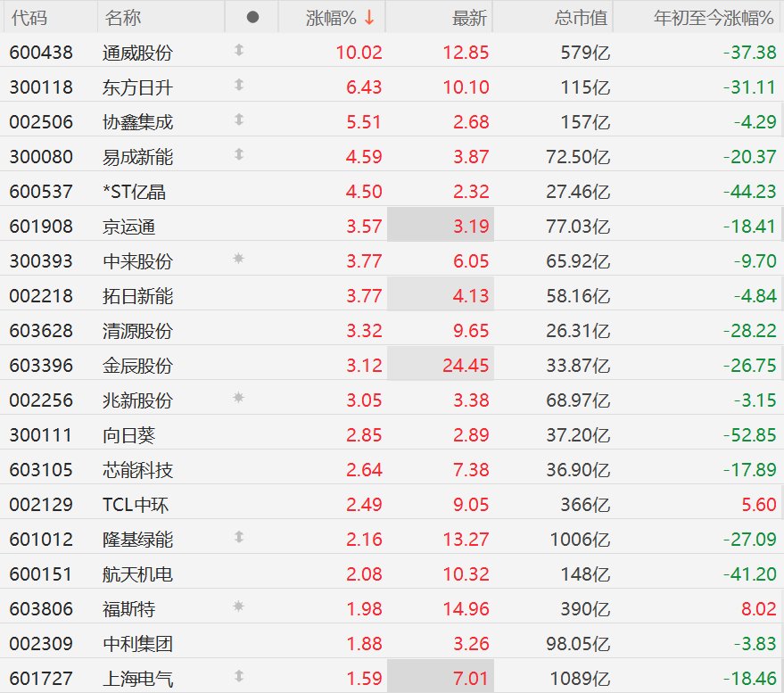The height and width of the screenshot is (693, 784).
Task: Sort by 年初至今涨幅% column header
Action: coord(714,18)
